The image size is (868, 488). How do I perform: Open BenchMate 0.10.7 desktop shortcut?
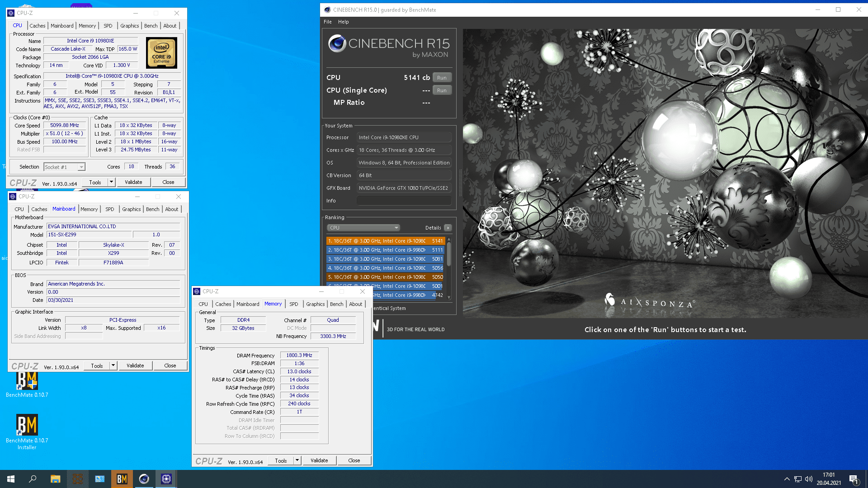point(27,381)
